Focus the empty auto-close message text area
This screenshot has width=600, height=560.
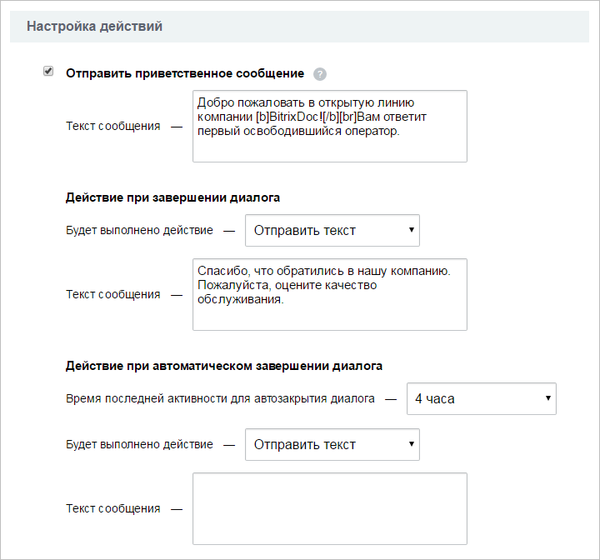click(x=330, y=509)
